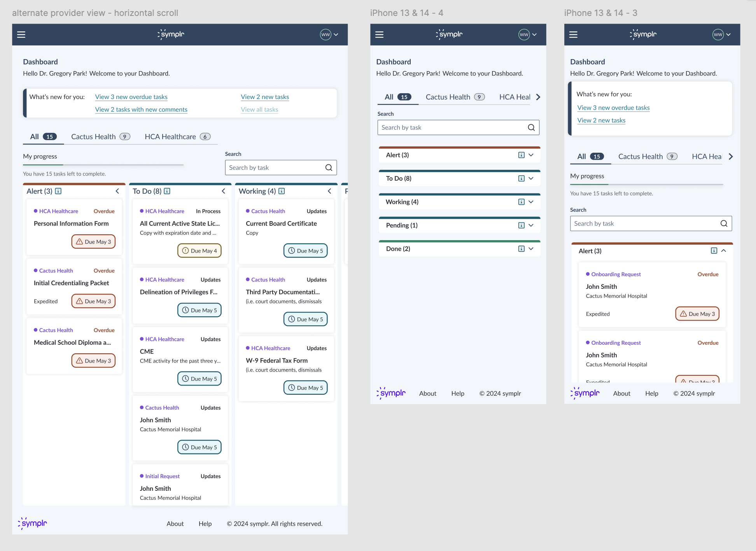
Task: Click the symplr logo in the header
Action: (171, 35)
